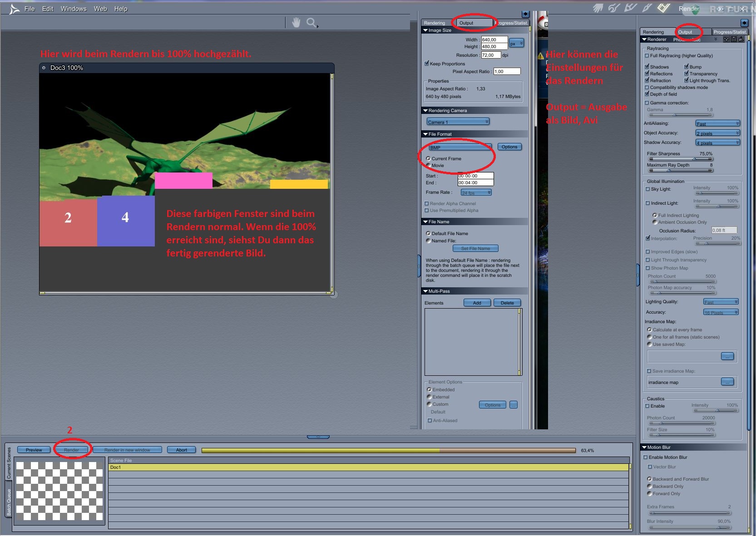This screenshot has width=756, height=536.
Task: Click the End time field
Action: pyautogui.click(x=475, y=182)
